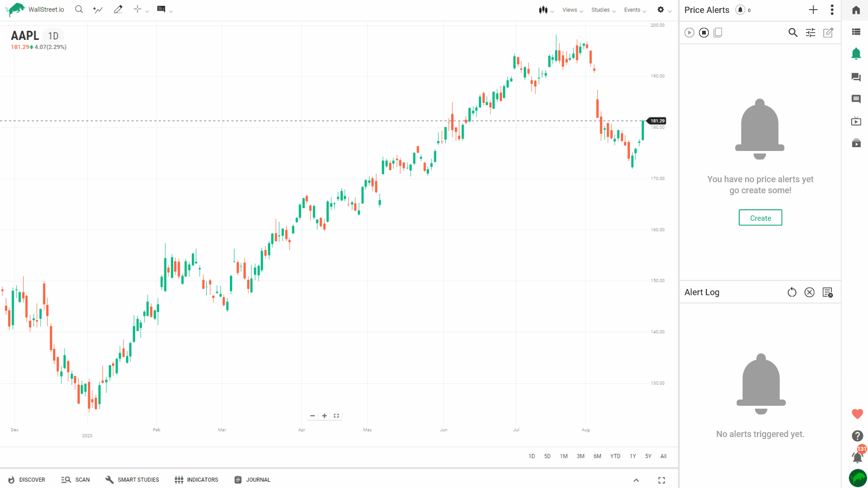Toggle fullscreen chart mode
Viewport: 868px width, 488px height.
coord(662,480)
